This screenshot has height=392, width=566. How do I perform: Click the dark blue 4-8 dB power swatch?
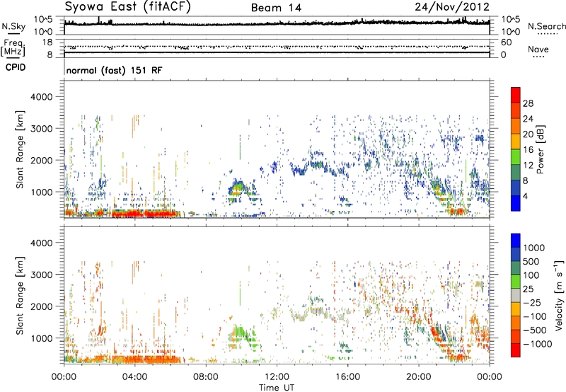point(516,188)
